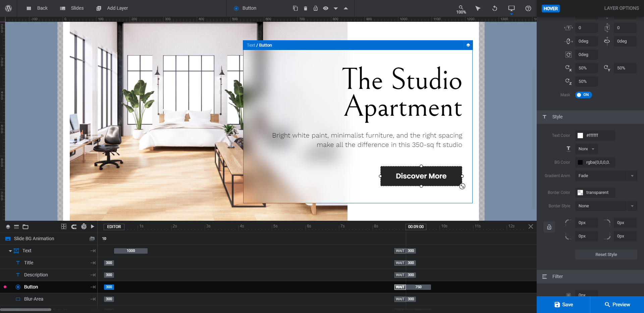
Task: Edit the X rotation 0deg field
Action: coord(586,41)
